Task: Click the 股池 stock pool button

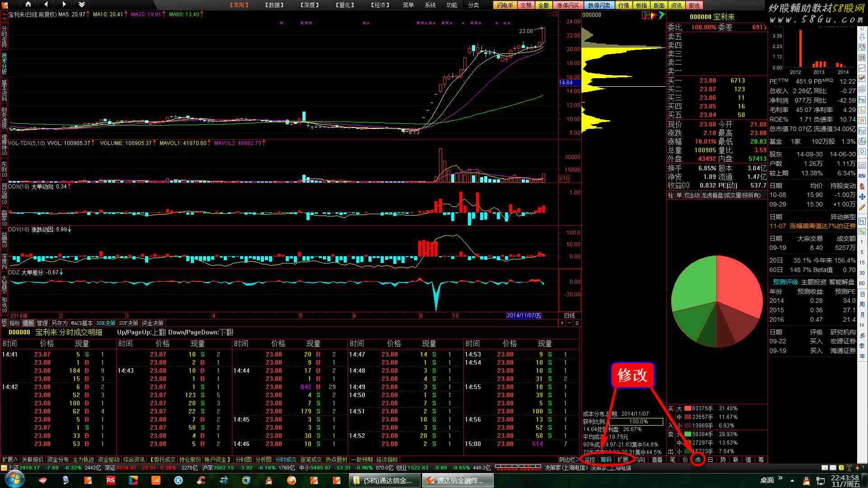Action: pyautogui.click(x=694, y=5)
